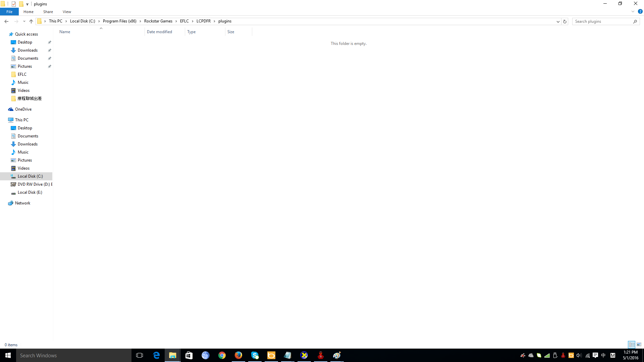The image size is (644, 362).
Task: Expand the ribbon with the chevron
Action: tap(633, 11)
